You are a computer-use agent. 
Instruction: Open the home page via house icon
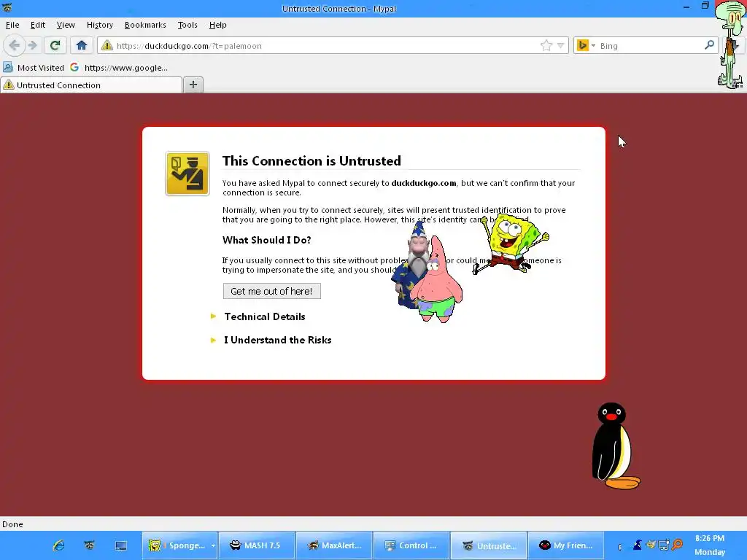click(82, 46)
